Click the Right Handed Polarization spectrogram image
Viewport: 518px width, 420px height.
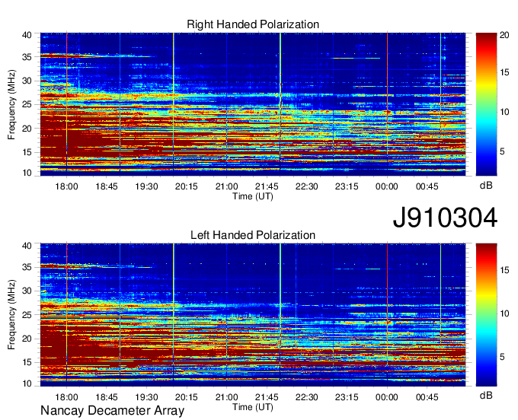coord(253,104)
